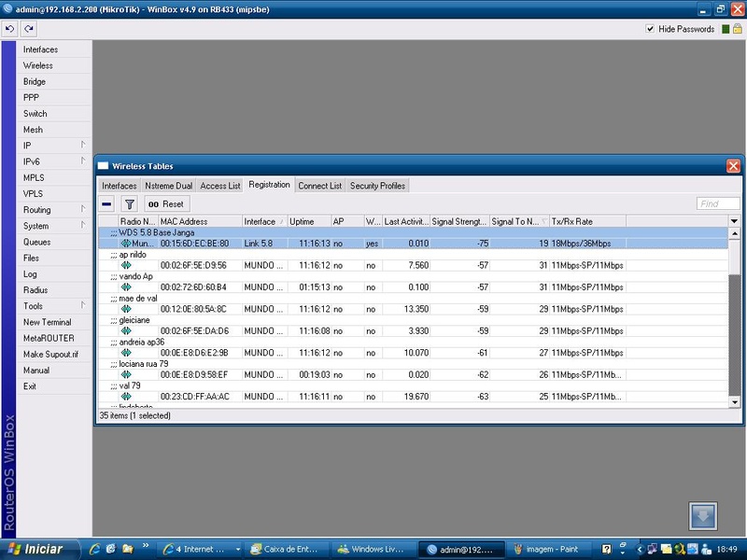
Task: Open the Connect List tab
Action: coord(319,186)
